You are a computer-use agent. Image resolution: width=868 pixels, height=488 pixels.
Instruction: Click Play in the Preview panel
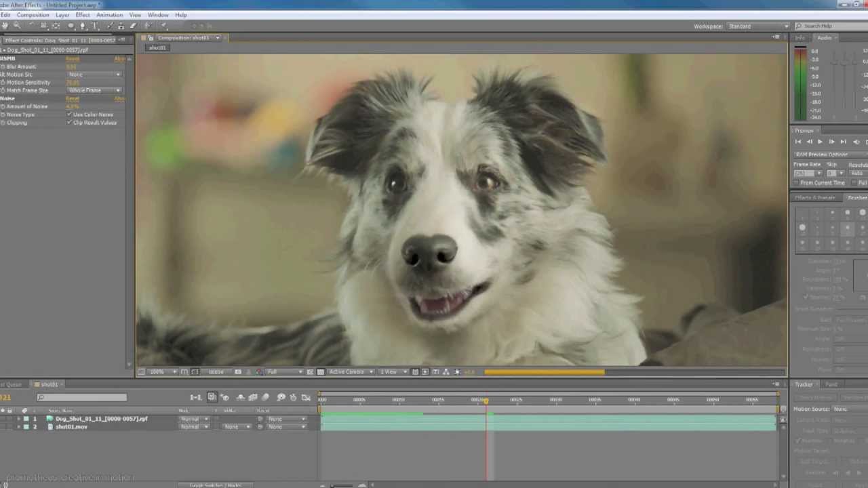click(x=820, y=142)
